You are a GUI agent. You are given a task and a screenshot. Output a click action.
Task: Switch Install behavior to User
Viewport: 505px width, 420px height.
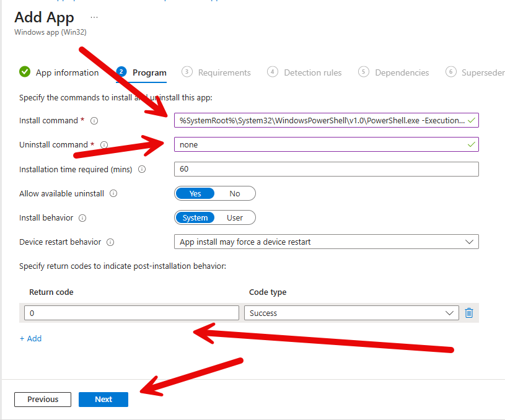[235, 217]
